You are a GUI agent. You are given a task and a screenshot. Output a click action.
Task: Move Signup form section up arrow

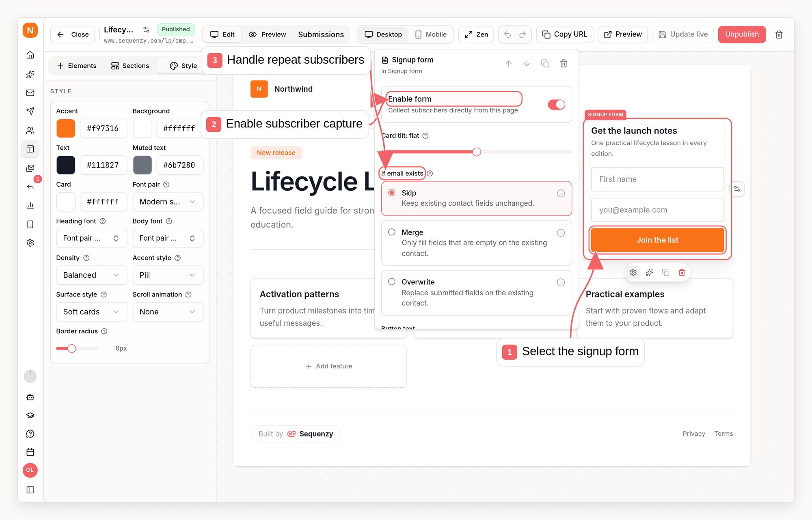508,64
